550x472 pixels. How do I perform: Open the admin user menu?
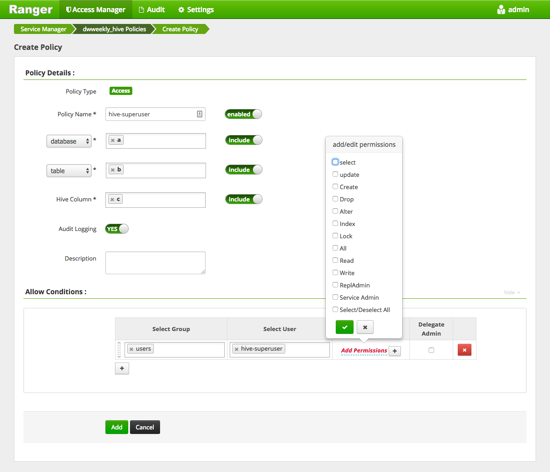(513, 9)
